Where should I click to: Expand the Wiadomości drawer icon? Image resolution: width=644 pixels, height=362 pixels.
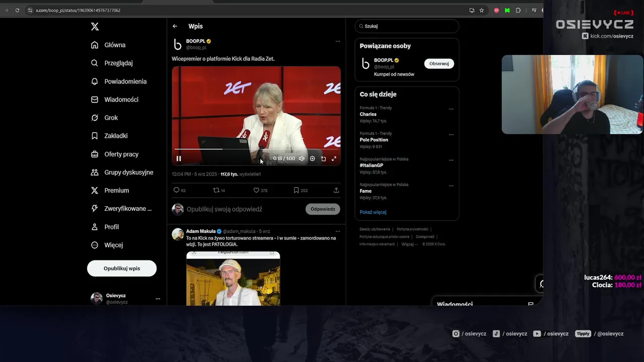point(530,304)
